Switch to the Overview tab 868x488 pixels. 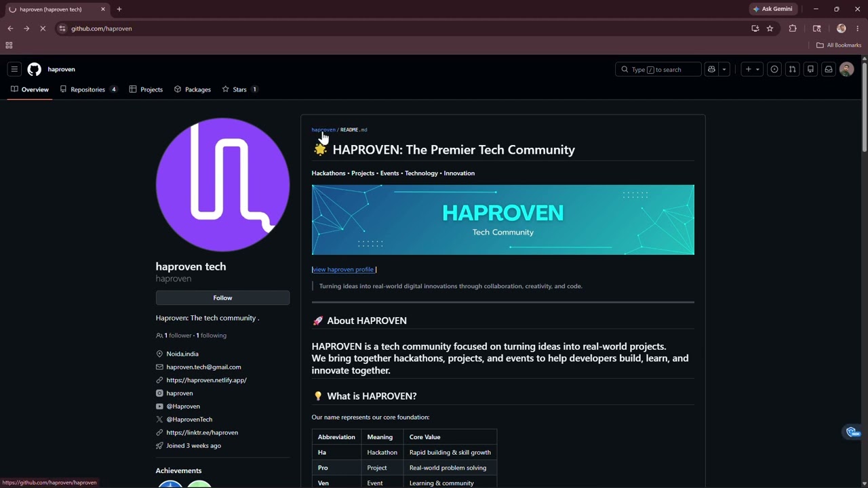pyautogui.click(x=30, y=89)
